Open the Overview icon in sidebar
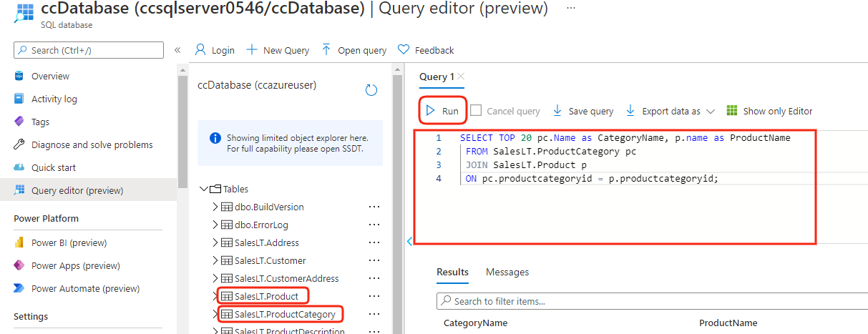Image resolution: width=868 pixels, height=334 pixels. (x=19, y=76)
